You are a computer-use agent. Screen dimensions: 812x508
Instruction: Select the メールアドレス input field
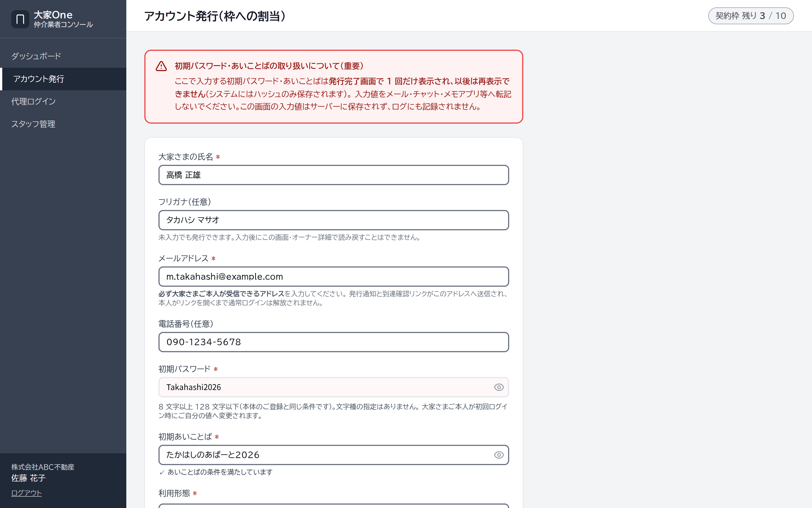coord(334,277)
